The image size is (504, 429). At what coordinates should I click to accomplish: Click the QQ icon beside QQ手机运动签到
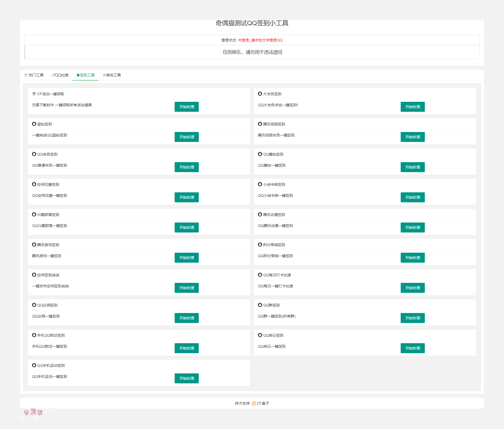[34, 365]
